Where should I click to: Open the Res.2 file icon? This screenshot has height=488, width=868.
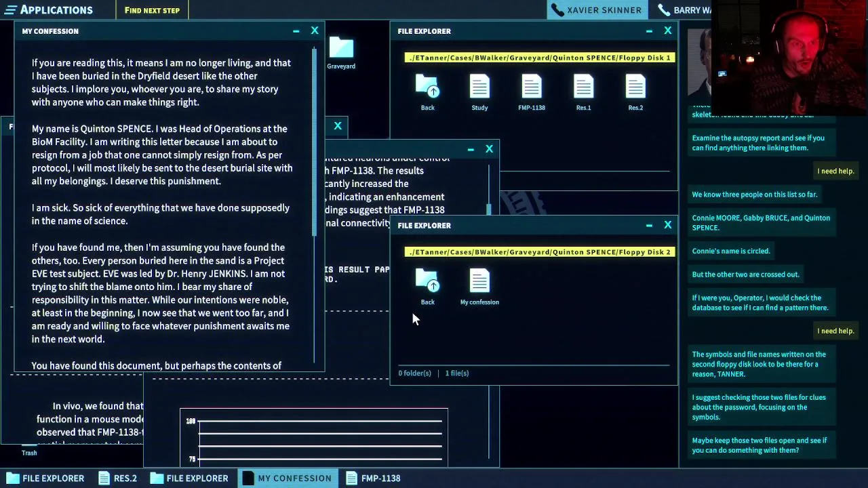click(635, 93)
